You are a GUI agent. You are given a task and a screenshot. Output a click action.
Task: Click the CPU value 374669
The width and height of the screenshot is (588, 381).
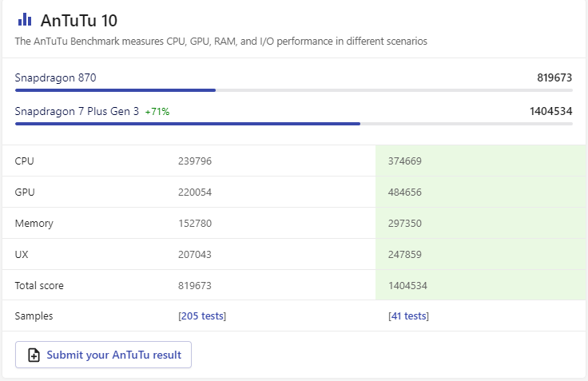point(405,161)
